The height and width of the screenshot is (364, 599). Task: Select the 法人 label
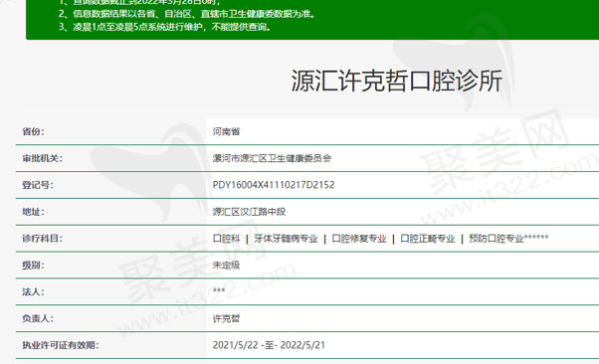(x=33, y=292)
